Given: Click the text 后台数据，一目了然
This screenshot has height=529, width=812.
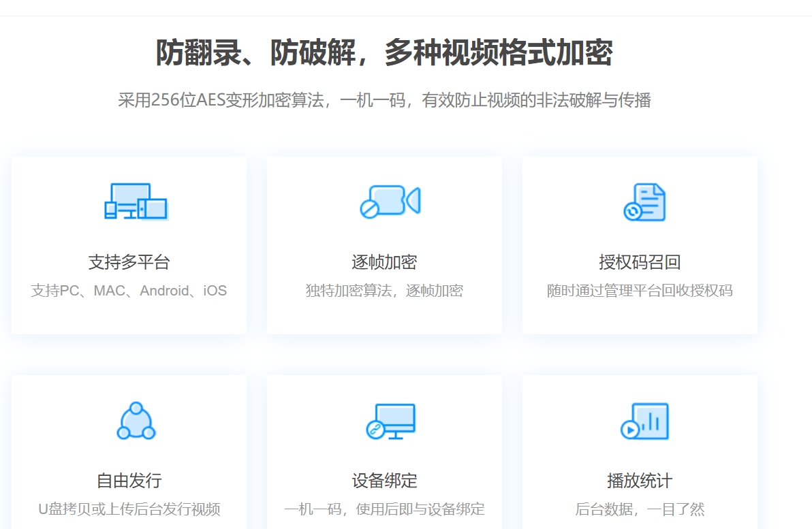Looking at the screenshot, I should [640, 509].
